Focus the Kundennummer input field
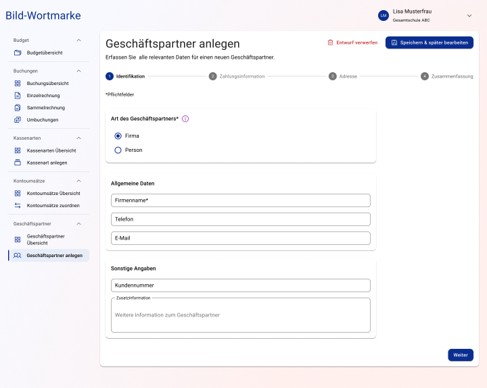Viewport: 487px width, 388px height. [x=241, y=285]
